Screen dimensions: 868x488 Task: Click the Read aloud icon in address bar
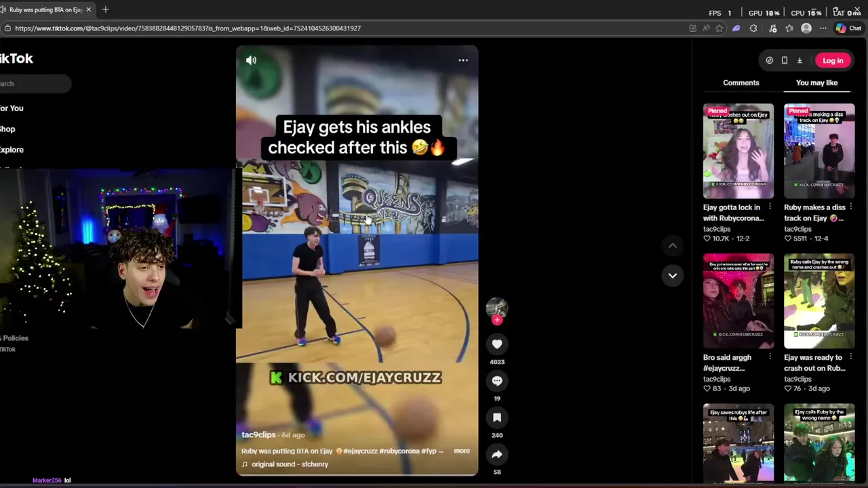pyautogui.click(x=706, y=28)
